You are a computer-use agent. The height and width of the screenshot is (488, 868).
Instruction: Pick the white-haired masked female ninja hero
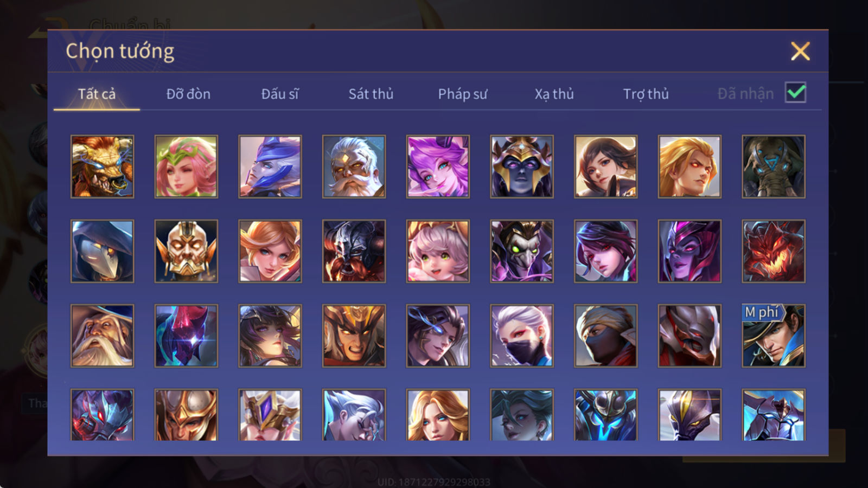pyautogui.click(x=522, y=336)
